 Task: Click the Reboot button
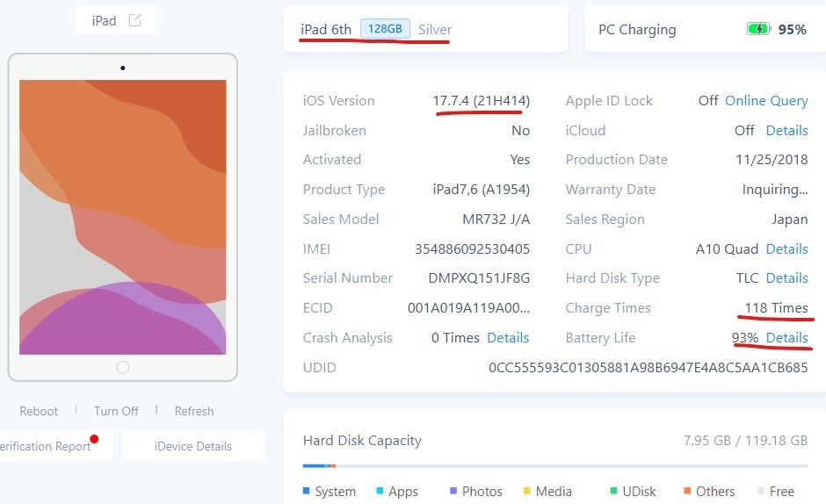coord(39,411)
